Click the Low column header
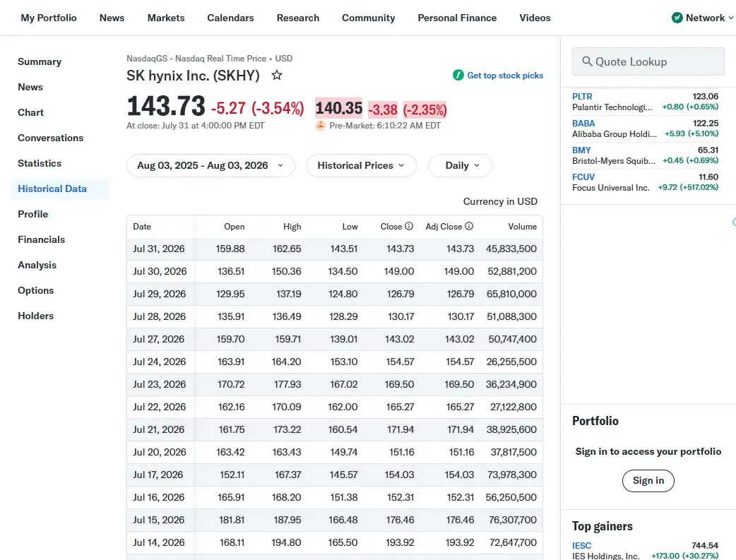 pyautogui.click(x=350, y=226)
